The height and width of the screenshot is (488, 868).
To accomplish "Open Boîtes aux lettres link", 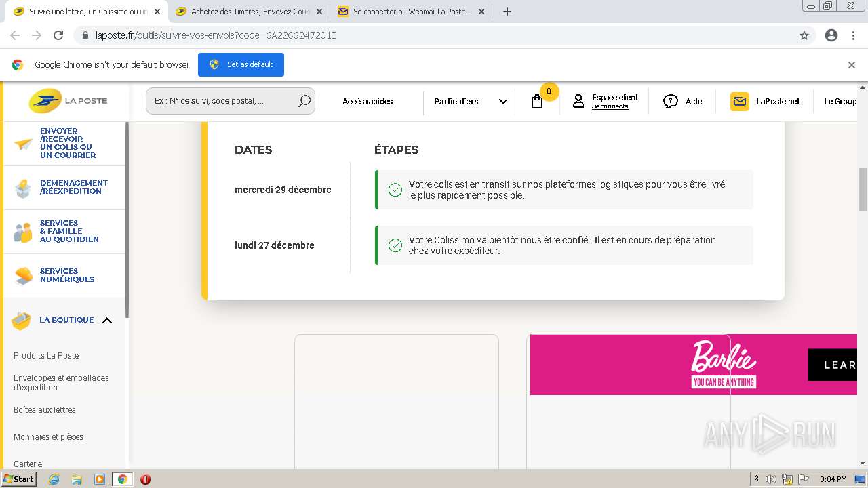I will [45, 410].
